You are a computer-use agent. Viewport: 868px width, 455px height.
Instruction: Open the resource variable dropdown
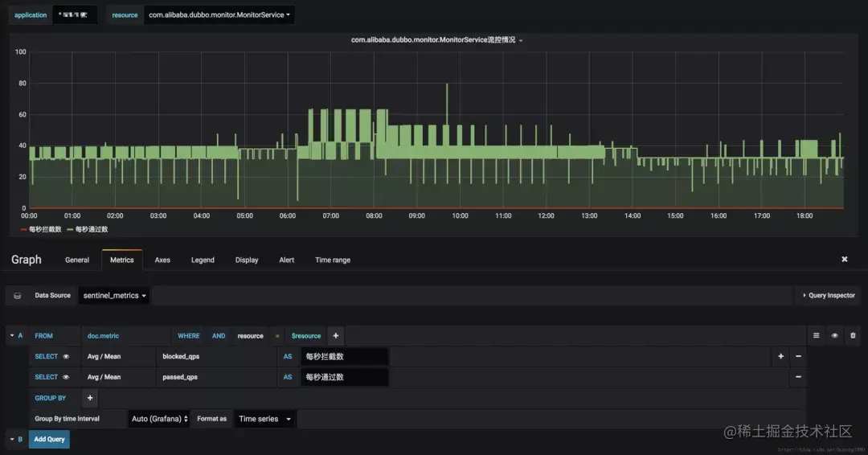point(219,15)
